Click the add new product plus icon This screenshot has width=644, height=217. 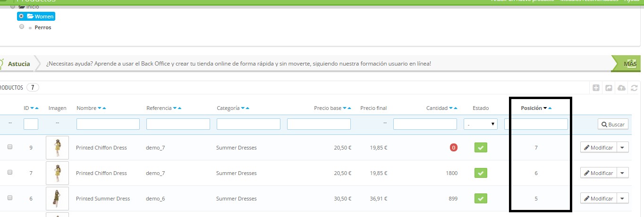[596, 88]
